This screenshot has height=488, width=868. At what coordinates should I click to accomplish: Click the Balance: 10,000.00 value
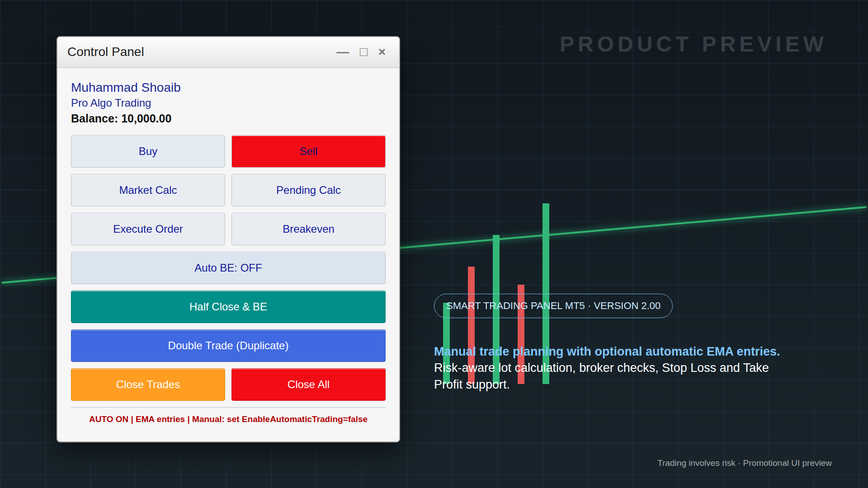(121, 118)
